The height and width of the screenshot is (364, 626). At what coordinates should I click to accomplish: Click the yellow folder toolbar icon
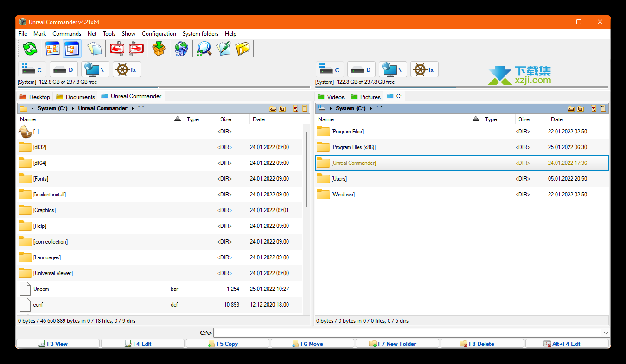coord(243,48)
